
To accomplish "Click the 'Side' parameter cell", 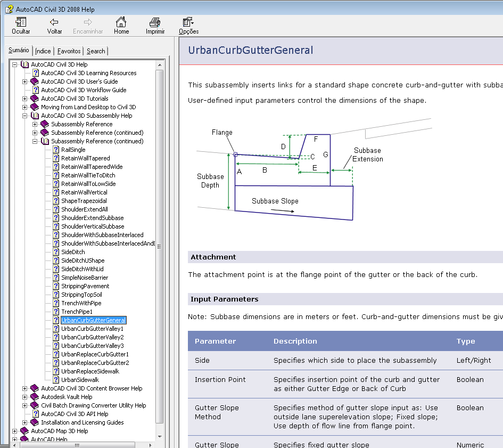I will coord(202,360).
